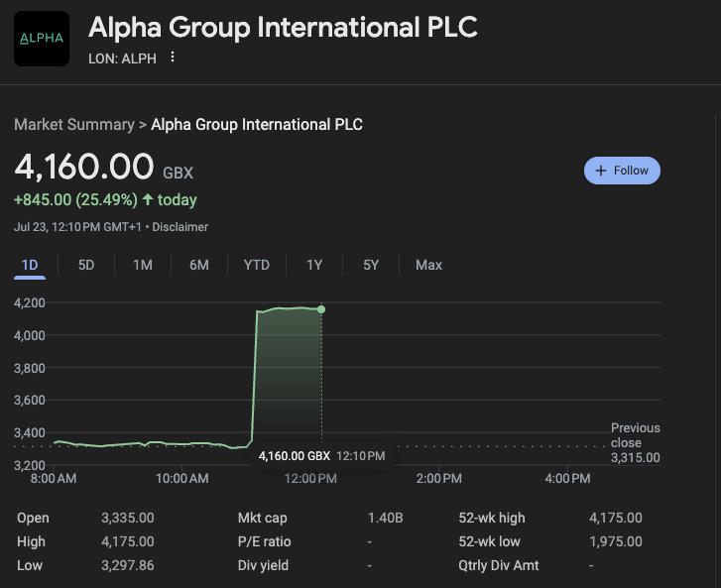Click the 3,800 y-axis label
The image size is (721, 588).
(30, 368)
